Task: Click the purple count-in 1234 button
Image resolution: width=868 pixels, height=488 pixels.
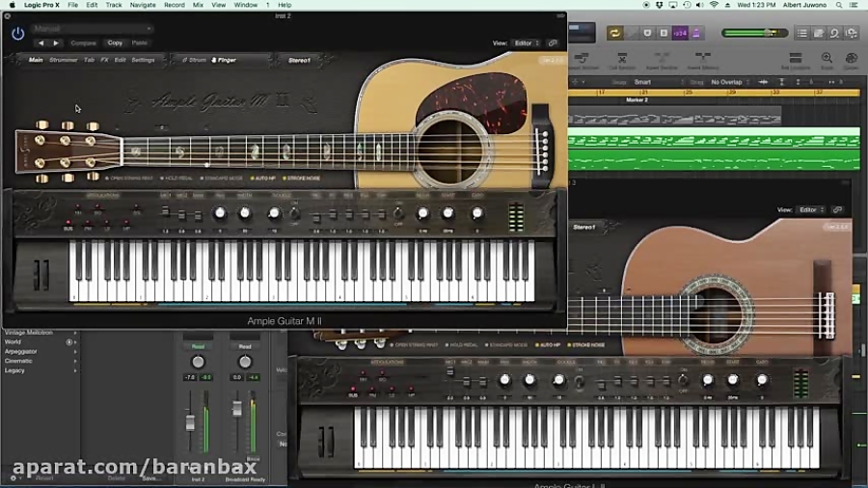Action: 680,33
